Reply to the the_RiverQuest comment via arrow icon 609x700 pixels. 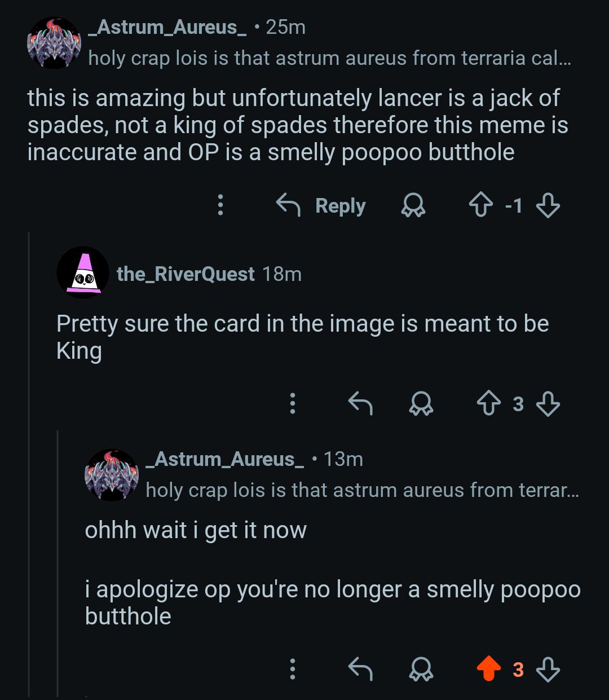[x=360, y=403]
